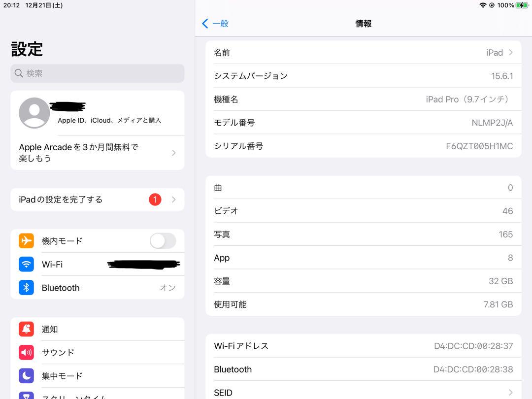The width and height of the screenshot is (532, 399).
Task: Open iPadの設定を完了する item
Action: point(98,199)
